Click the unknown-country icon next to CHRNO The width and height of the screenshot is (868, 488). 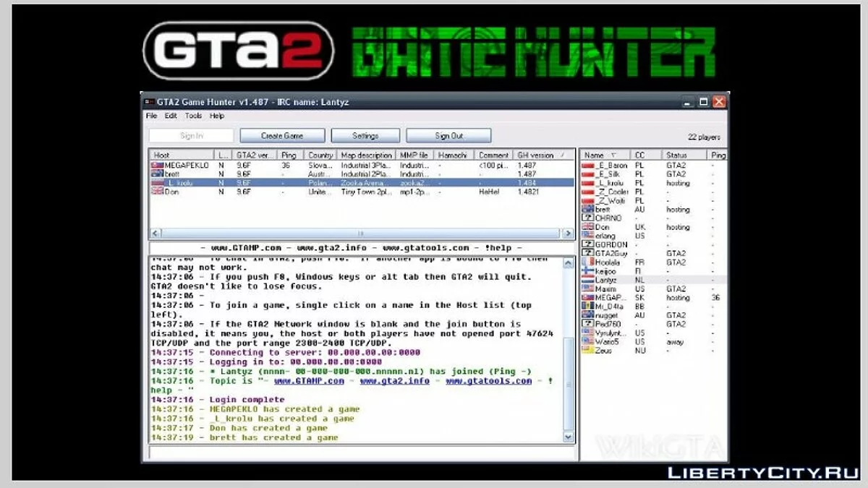coord(588,218)
